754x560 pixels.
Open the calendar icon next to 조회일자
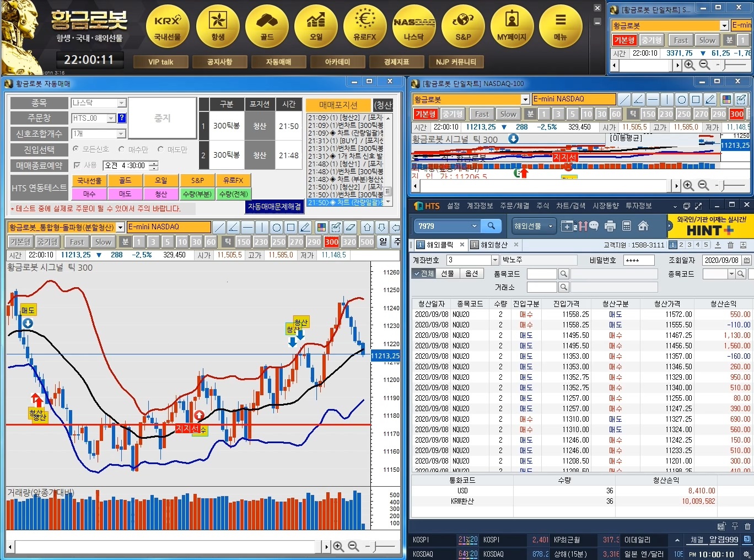[x=746, y=260]
